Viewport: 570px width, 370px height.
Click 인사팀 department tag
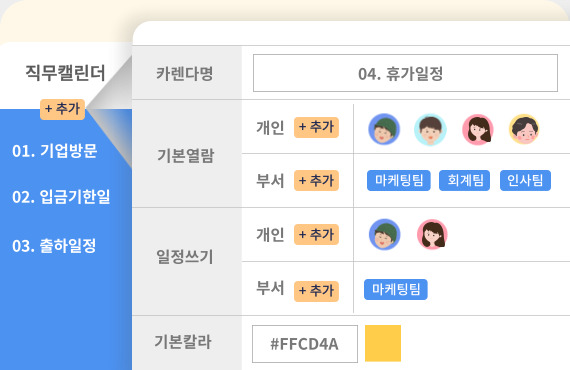coord(525,180)
